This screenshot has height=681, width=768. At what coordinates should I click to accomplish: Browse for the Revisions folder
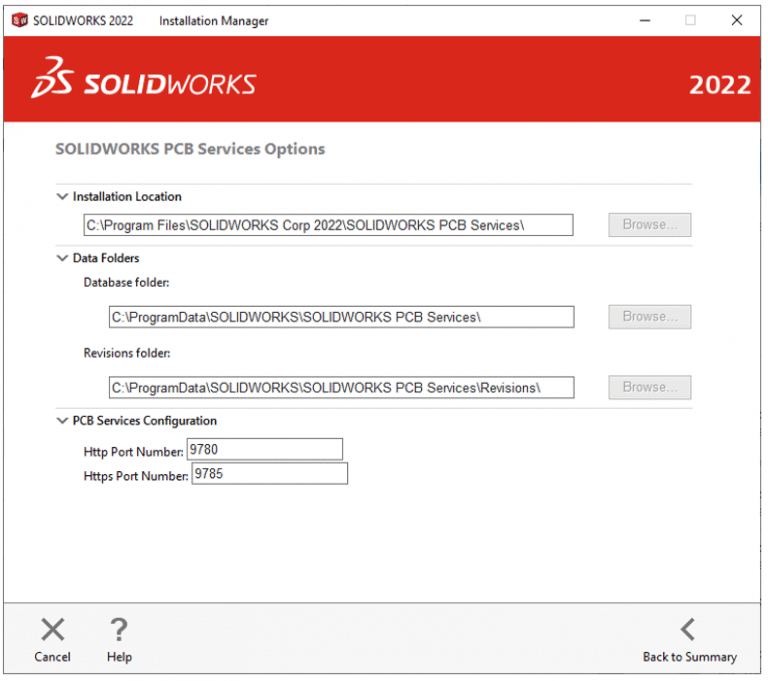650,388
